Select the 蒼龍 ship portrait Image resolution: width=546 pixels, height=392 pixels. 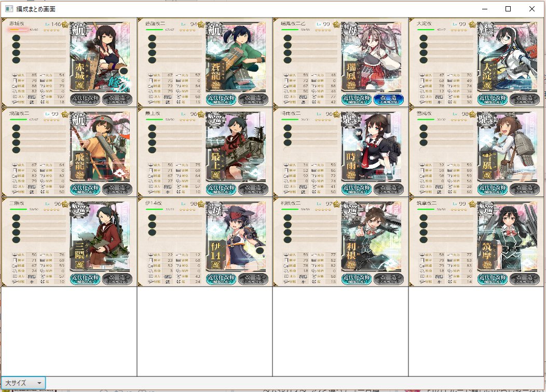coord(236,57)
